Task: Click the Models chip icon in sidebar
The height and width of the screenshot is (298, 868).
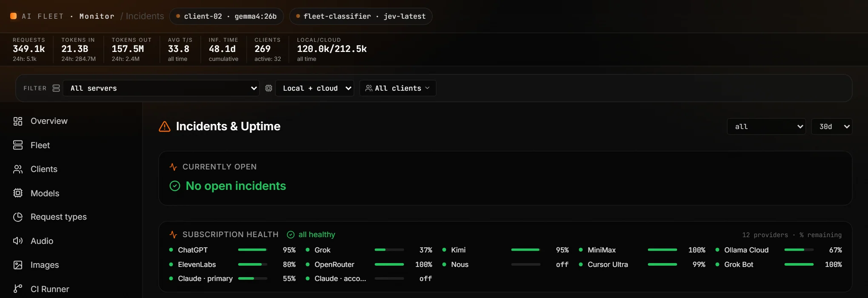Action: tap(18, 193)
